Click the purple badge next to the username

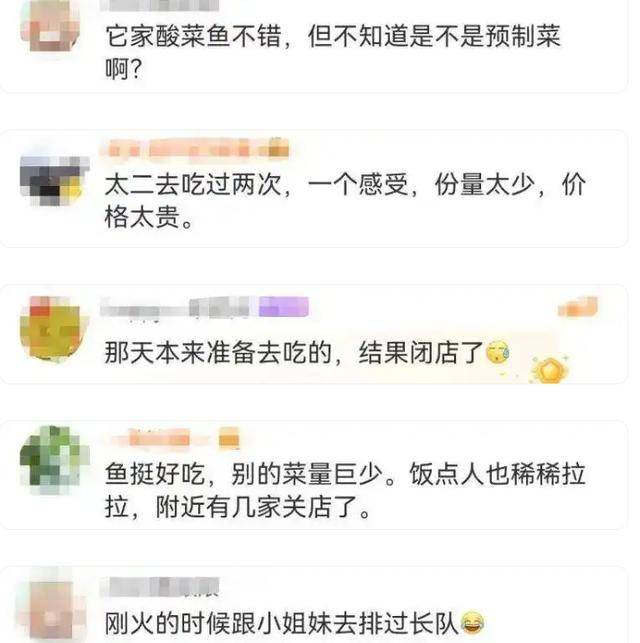pyautogui.click(x=284, y=306)
